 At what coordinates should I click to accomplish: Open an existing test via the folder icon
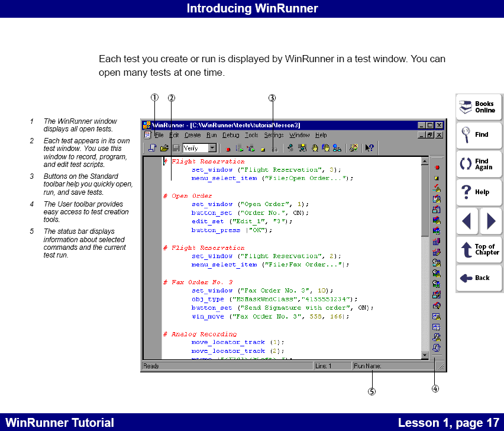[163, 148]
